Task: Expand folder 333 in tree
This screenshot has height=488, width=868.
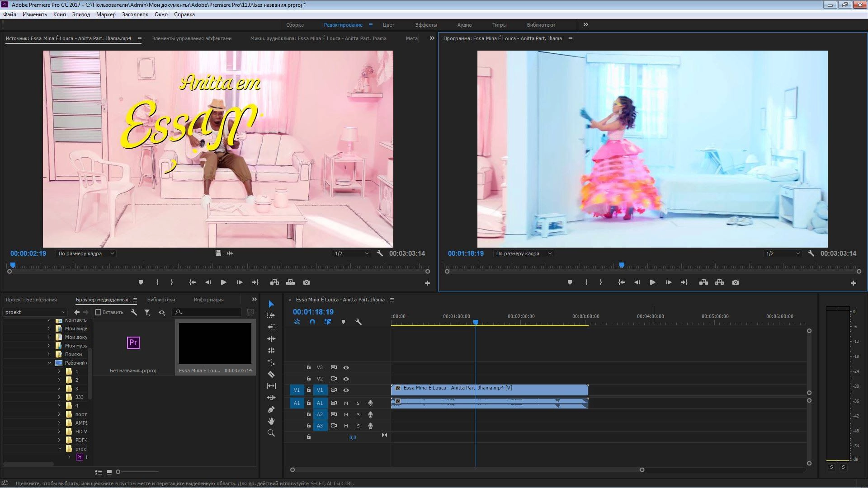Action: (59, 397)
